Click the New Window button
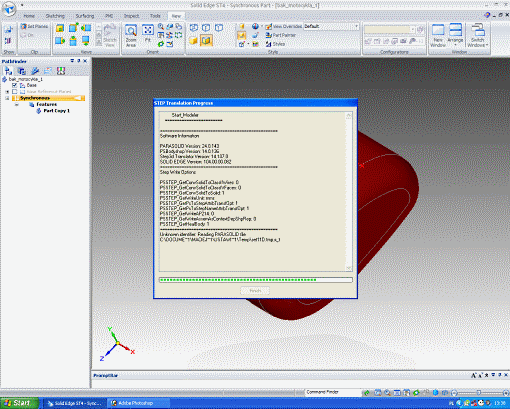Screen dimensions: 510x409 click(438, 36)
